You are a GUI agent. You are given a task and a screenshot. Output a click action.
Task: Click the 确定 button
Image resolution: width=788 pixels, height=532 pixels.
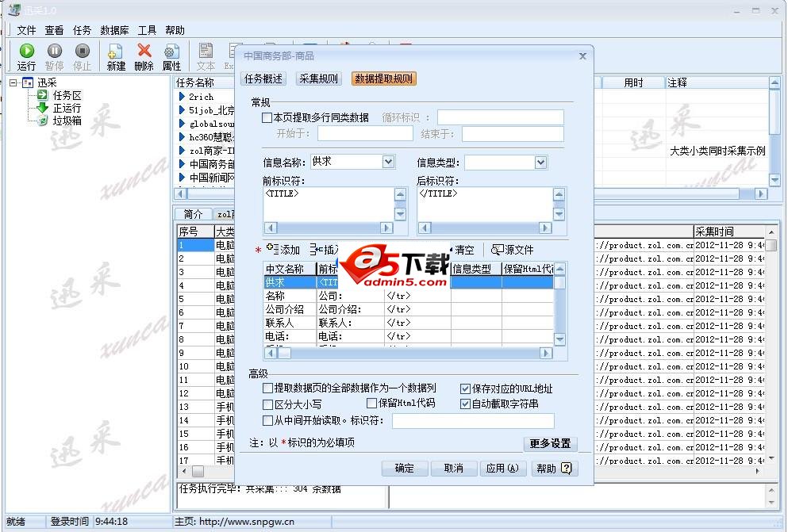(x=405, y=469)
